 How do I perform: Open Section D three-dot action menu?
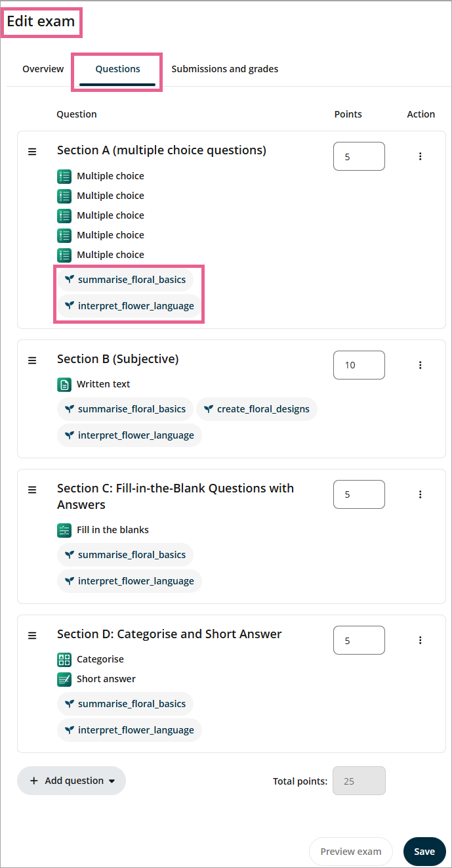[421, 640]
